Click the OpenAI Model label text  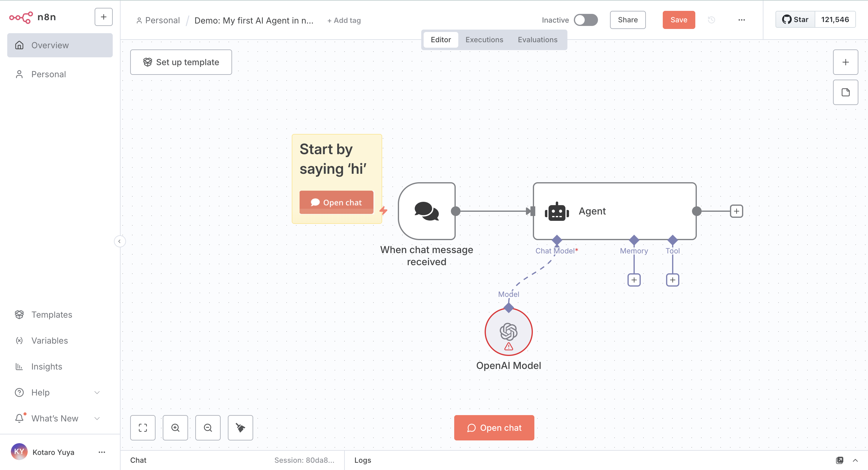click(x=508, y=366)
